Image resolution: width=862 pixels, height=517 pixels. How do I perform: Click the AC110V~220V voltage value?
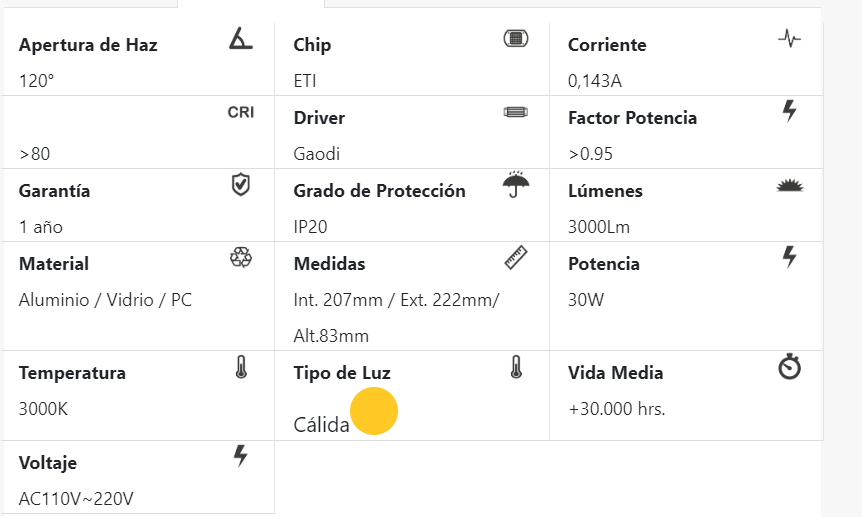point(76,499)
